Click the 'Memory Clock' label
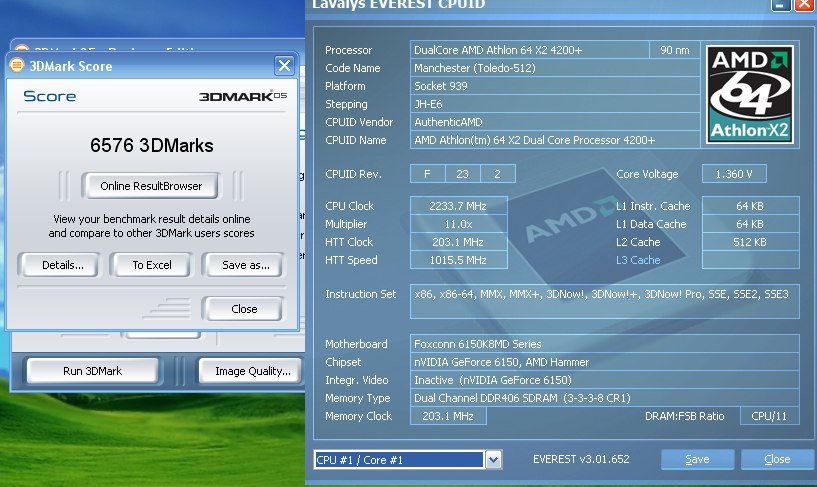This screenshot has width=817, height=487. (x=358, y=416)
